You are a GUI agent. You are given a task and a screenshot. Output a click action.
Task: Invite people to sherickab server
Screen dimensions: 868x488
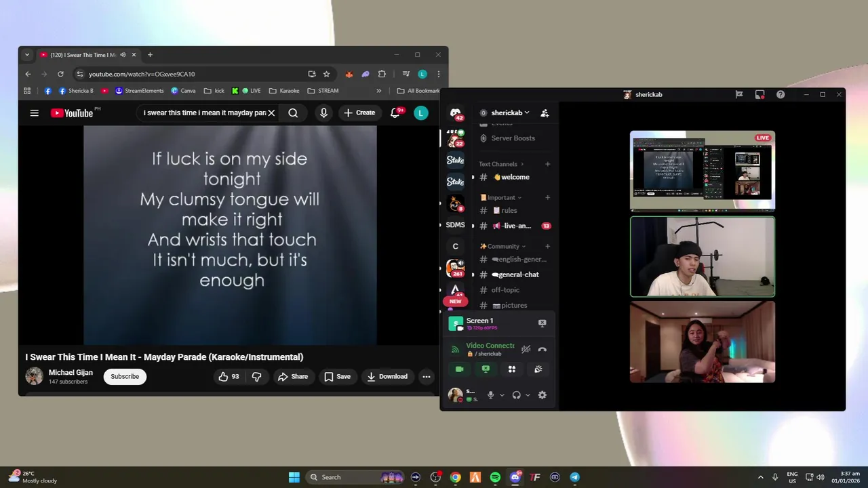point(545,113)
